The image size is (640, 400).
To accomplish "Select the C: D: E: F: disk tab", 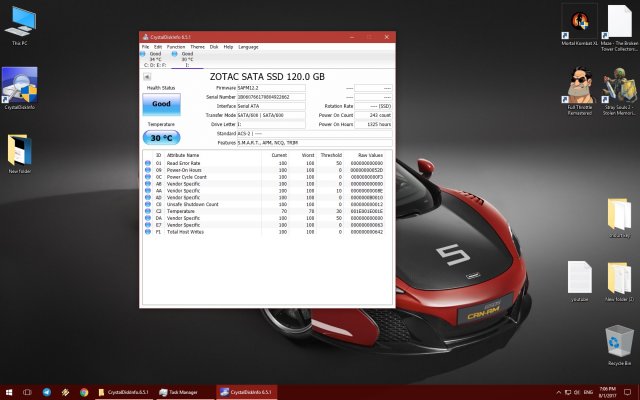I will (155, 59).
